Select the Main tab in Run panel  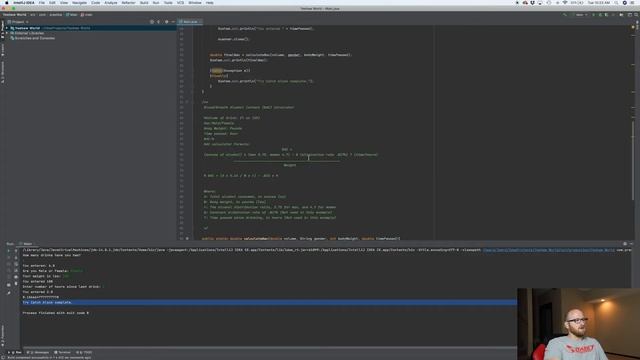pos(27,244)
